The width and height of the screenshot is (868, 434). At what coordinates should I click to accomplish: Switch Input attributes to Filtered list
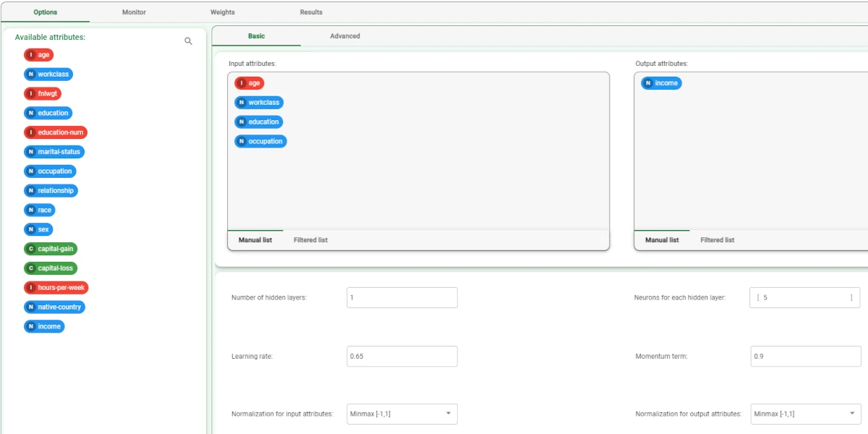click(x=310, y=240)
